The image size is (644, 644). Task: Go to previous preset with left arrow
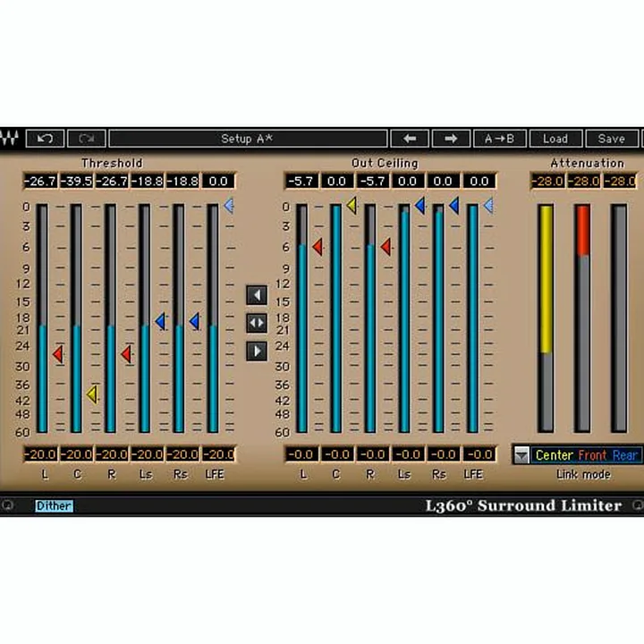point(410,139)
